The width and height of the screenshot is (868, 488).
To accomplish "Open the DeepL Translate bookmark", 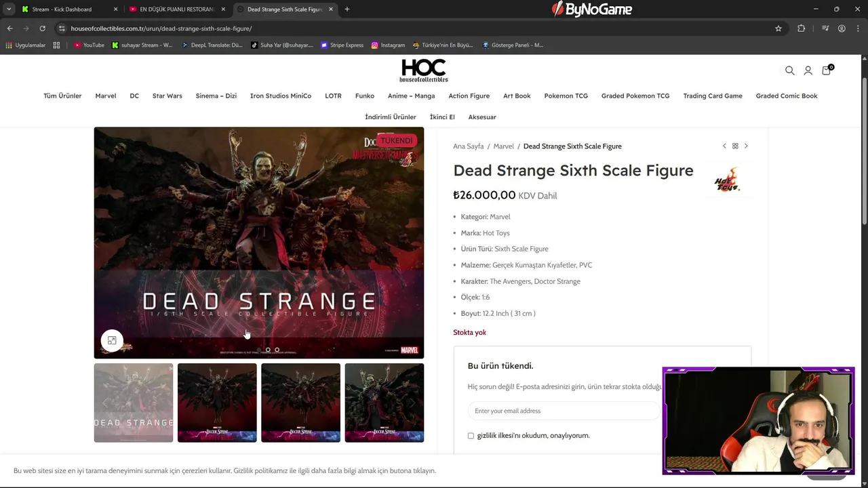I will click(212, 45).
